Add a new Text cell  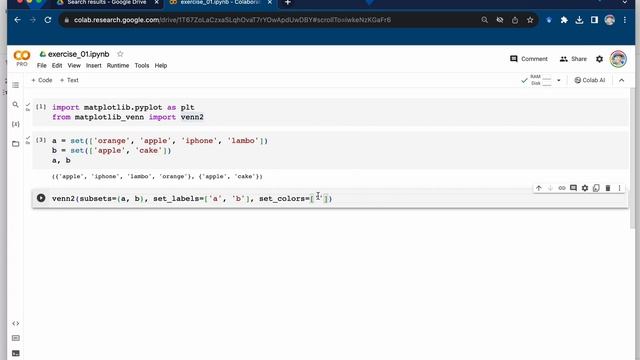(69, 80)
